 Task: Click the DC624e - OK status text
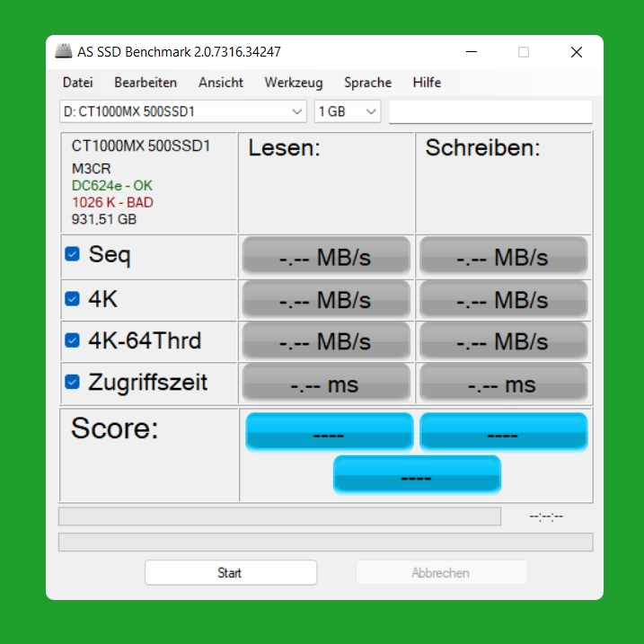112,186
